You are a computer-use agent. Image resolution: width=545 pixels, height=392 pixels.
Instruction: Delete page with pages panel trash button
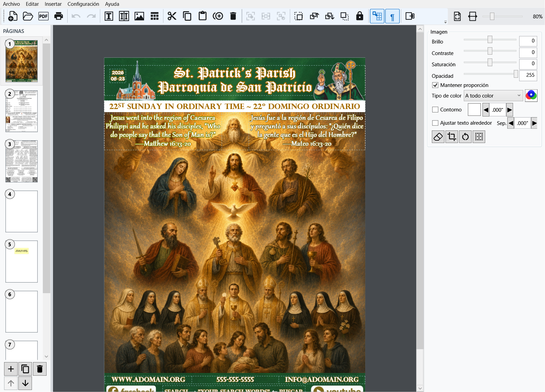click(x=40, y=369)
